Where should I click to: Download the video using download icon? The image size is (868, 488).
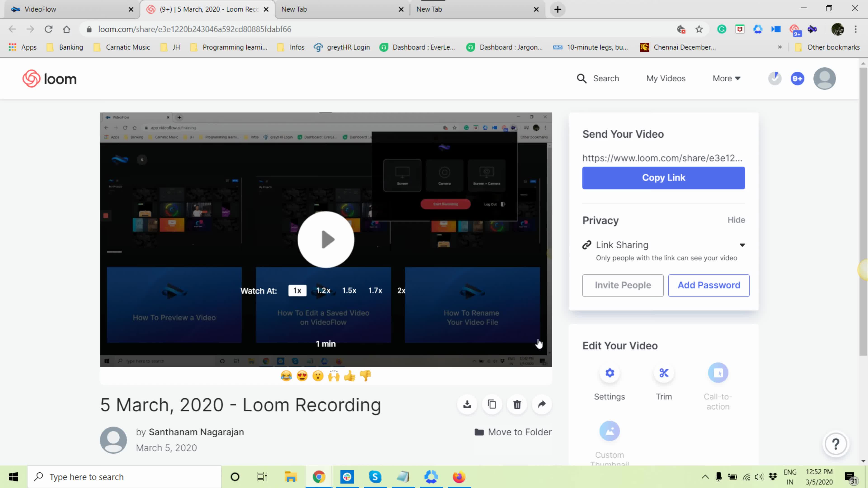tap(467, 404)
